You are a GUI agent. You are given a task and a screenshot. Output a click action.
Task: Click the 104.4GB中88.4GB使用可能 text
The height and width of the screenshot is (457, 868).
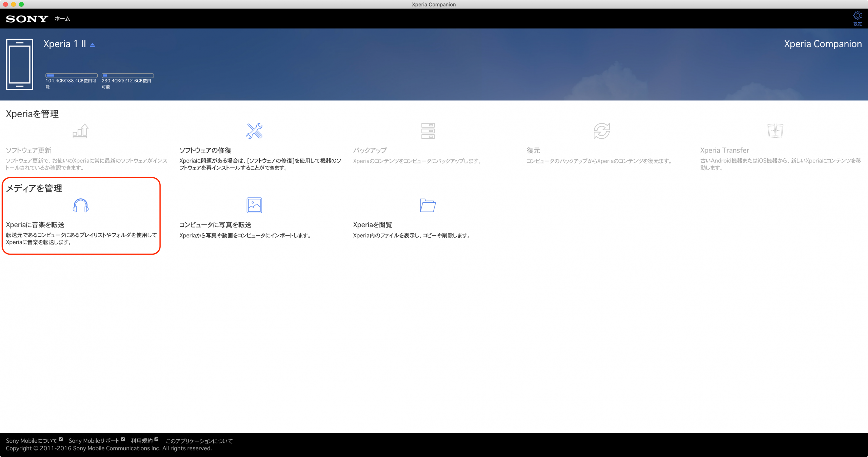pyautogui.click(x=71, y=84)
